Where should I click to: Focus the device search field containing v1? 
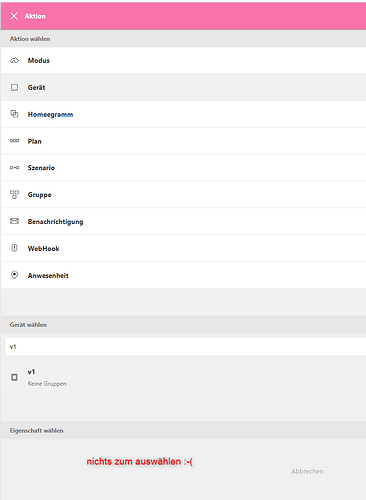[x=186, y=347]
